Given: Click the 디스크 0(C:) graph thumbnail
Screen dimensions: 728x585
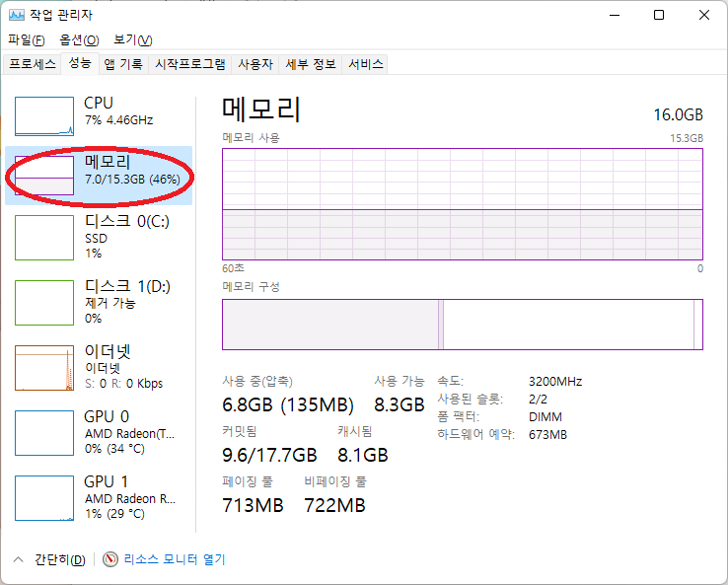Looking at the screenshot, I should (44, 238).
